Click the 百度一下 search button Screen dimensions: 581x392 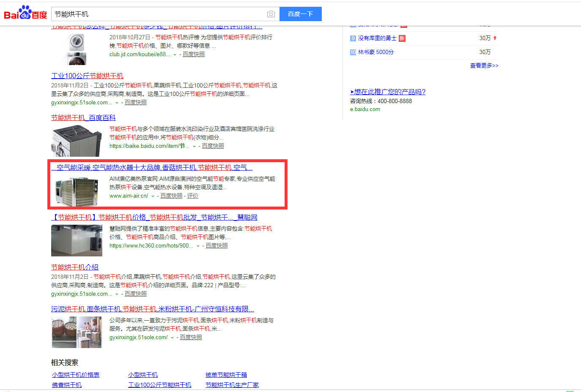[x=300, y=14]
